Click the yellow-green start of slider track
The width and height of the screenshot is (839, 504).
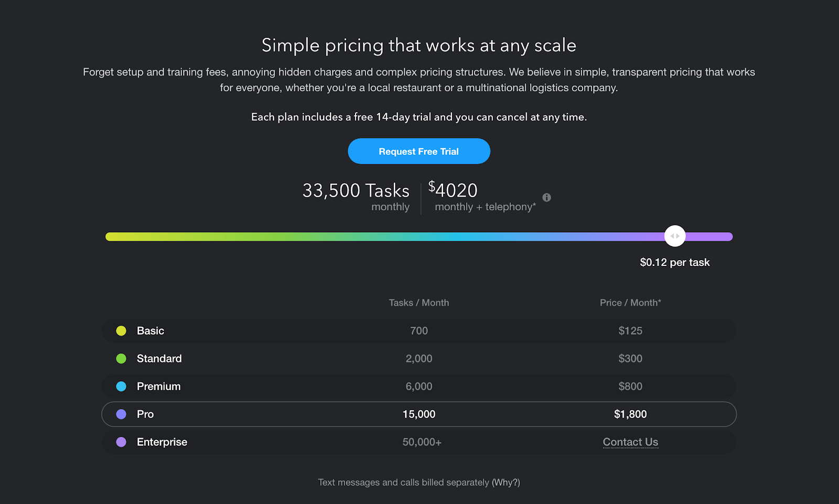tap(113, 237)
